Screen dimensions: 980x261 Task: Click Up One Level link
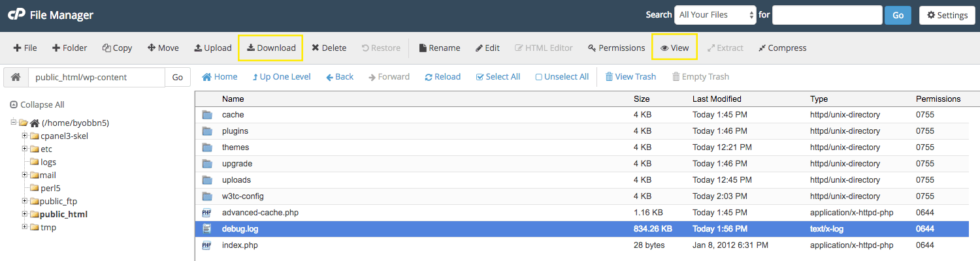[x=282, y=77]
